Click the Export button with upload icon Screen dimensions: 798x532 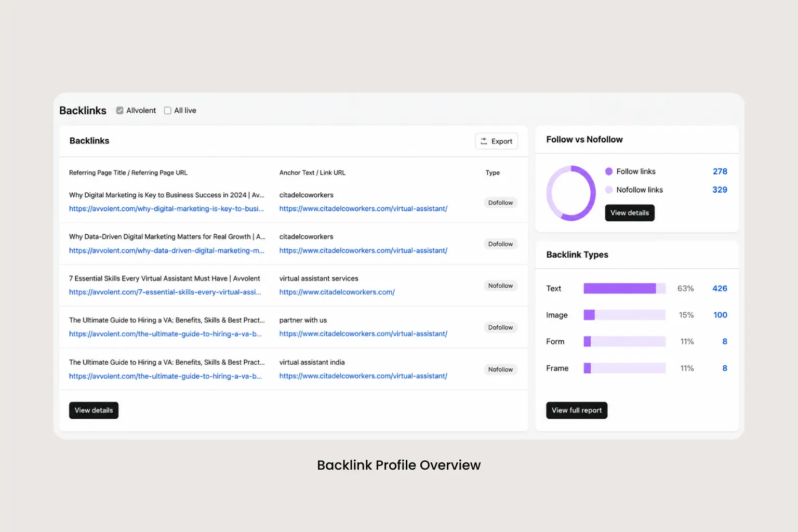(x=496, y=141)
